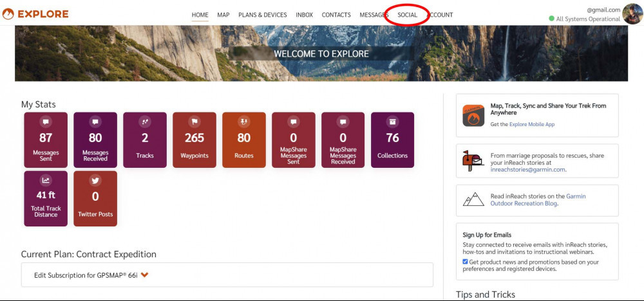Open the Messages Sent stat tile
644x301 pixels.
coord(46,140)
